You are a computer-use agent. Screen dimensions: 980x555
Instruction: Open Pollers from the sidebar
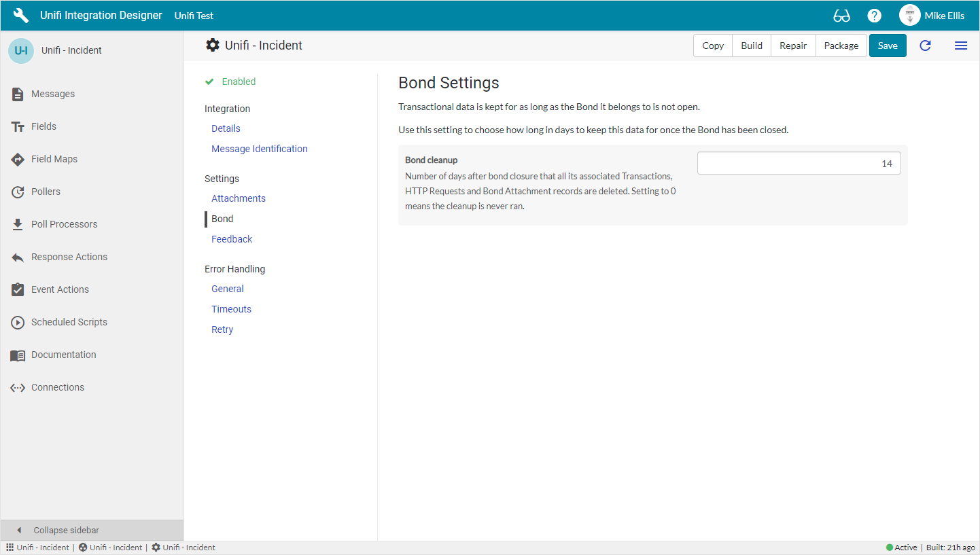pos(46,192)
